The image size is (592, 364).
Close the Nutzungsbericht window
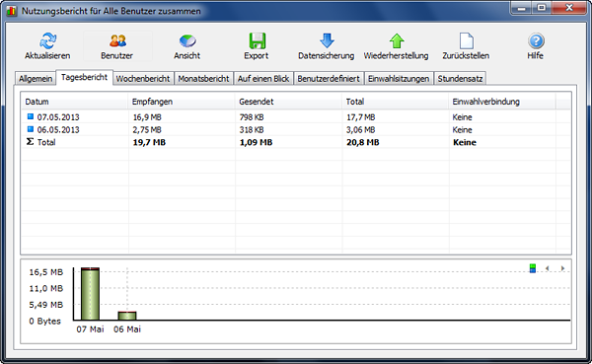[569, 8]
